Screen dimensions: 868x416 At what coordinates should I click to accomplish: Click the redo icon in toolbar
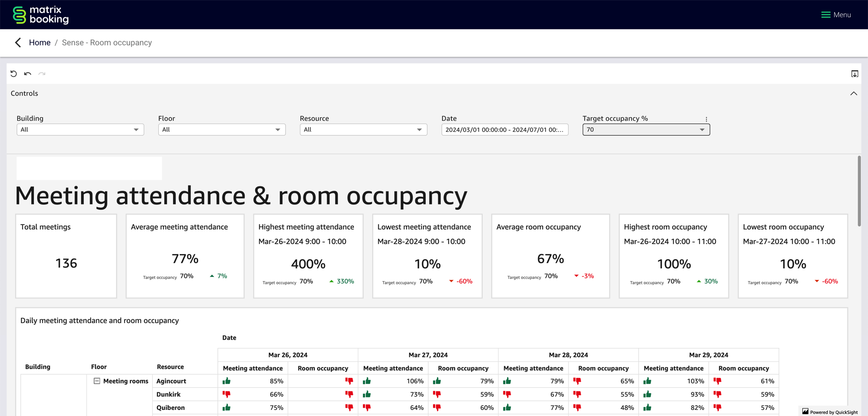point(42,74)
